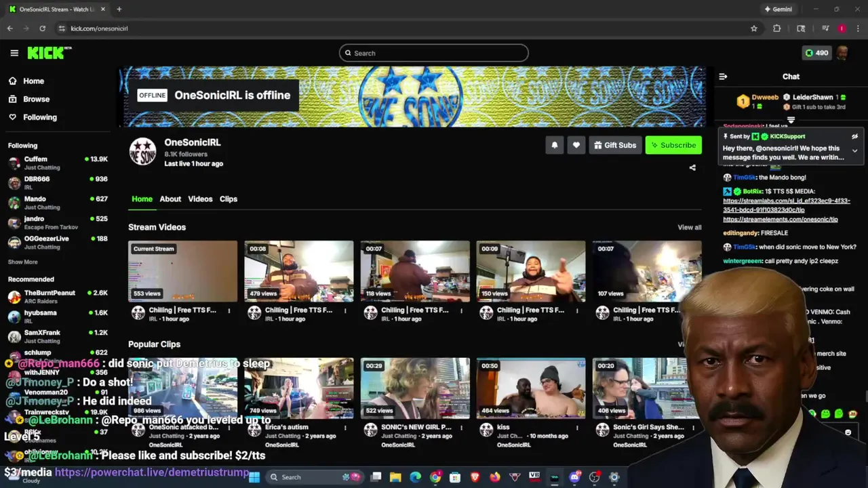This screenshot has width=868, height=488.
Task: Click the share icon below Subscribe
Action: tap(692, 167)
